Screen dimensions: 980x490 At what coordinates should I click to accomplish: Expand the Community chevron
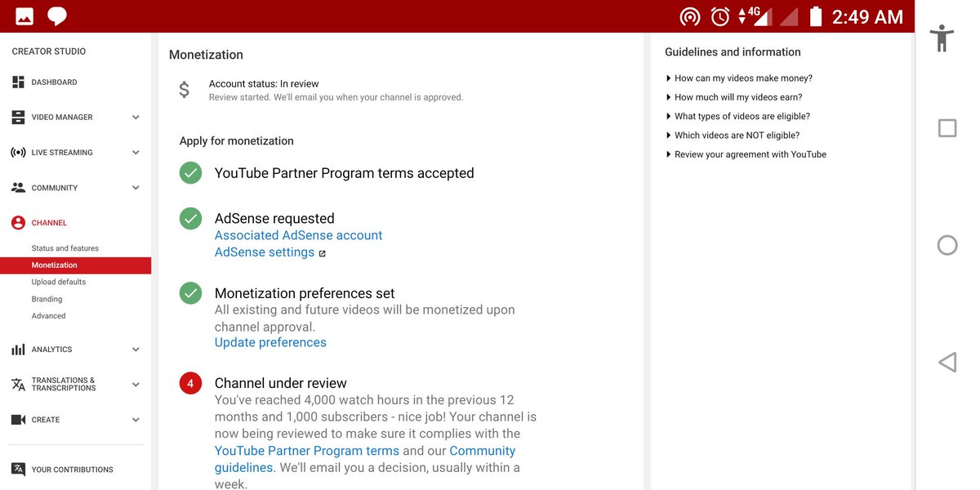(x=136, y=188)
